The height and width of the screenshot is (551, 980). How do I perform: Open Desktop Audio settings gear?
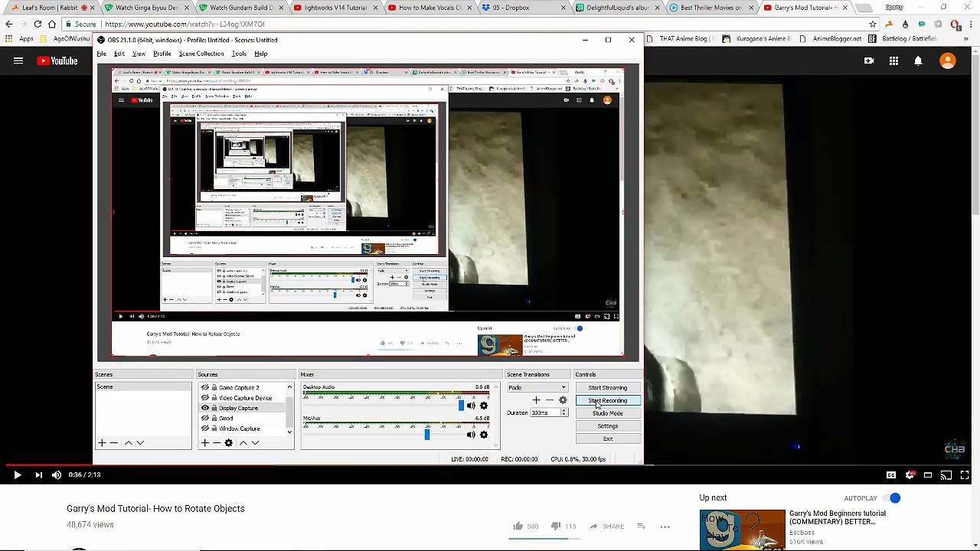(x=483, y=406)
